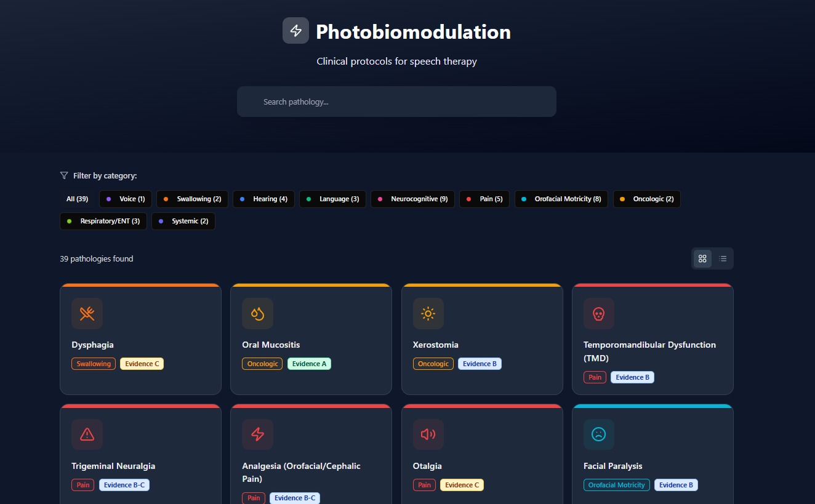Click the Xerostomia sun icon

[428, 314]
